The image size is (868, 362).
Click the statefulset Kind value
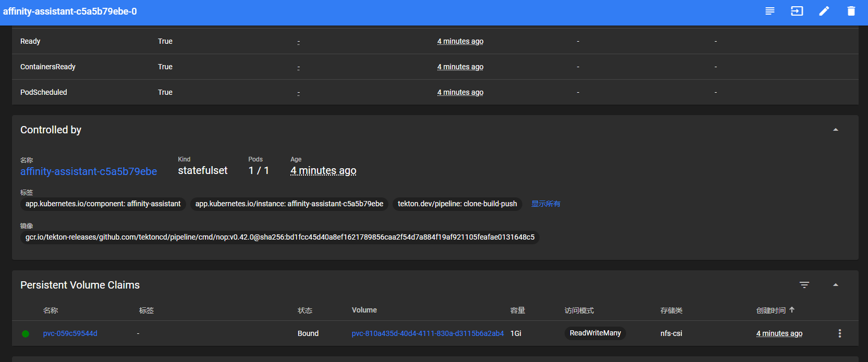coord(203,170)
